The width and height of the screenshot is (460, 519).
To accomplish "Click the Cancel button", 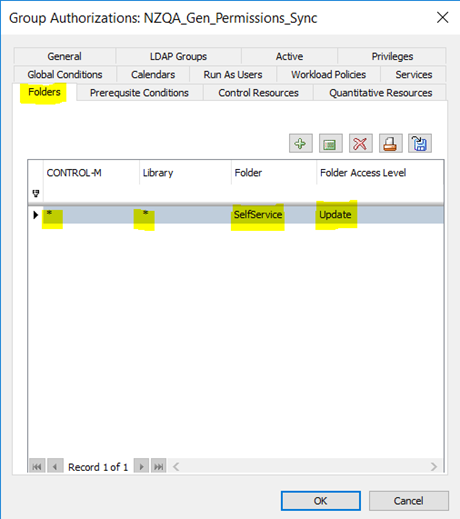I will pyautogui.click(x=409, y=501).
